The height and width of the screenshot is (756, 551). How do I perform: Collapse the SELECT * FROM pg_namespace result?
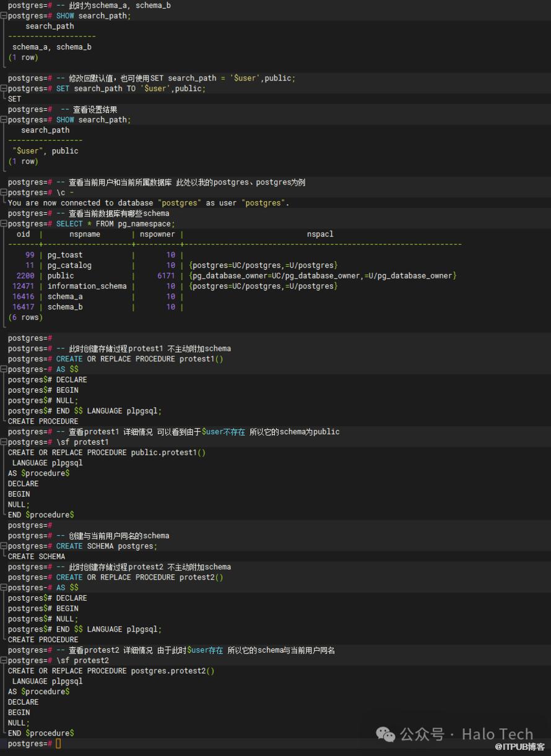(x=3, y=224)
